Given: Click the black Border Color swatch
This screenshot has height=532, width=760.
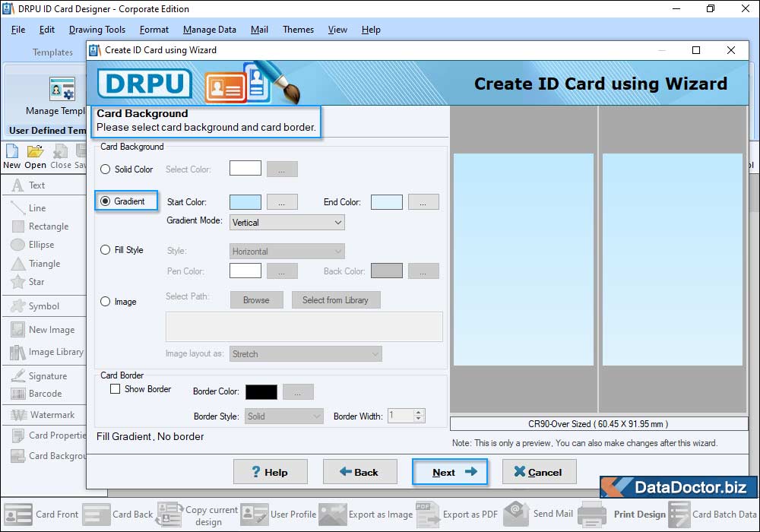Looking at the screenshot, I should [261, 391].
